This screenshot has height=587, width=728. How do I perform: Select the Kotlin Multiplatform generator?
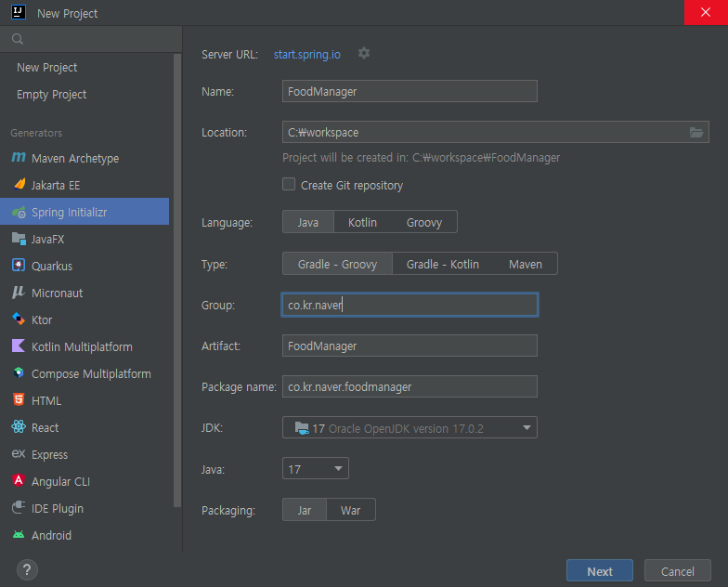[84, 347]
